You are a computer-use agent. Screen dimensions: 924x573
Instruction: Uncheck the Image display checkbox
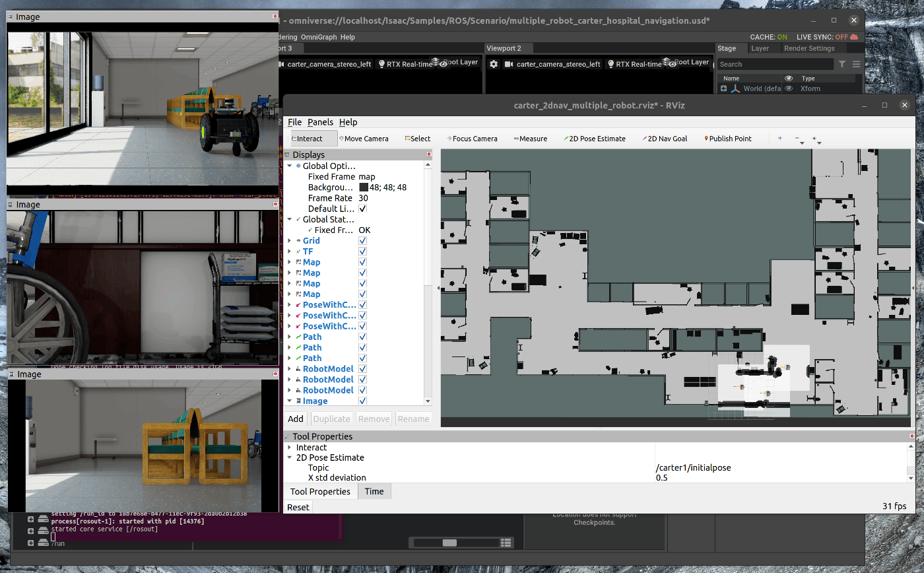tap(362, 401)
